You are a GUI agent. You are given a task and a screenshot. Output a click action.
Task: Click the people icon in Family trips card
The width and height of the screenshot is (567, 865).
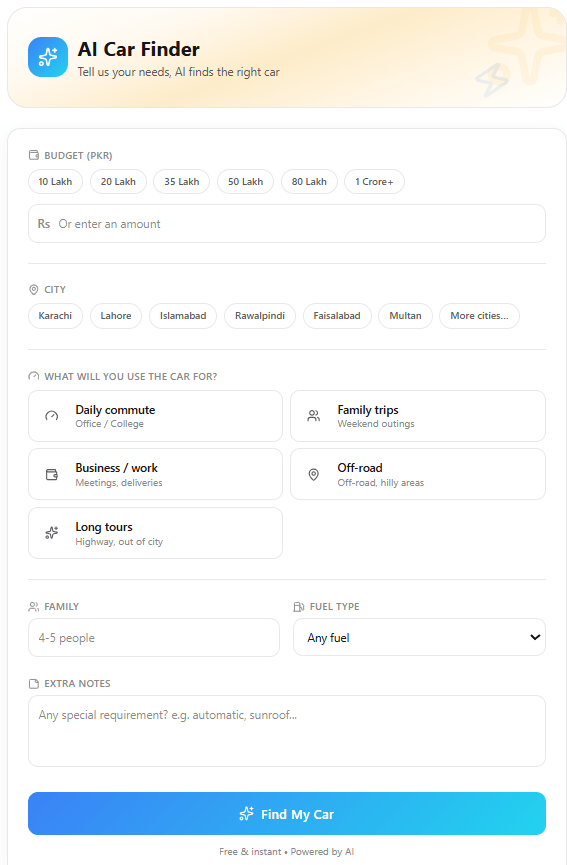tap(314, 416)
